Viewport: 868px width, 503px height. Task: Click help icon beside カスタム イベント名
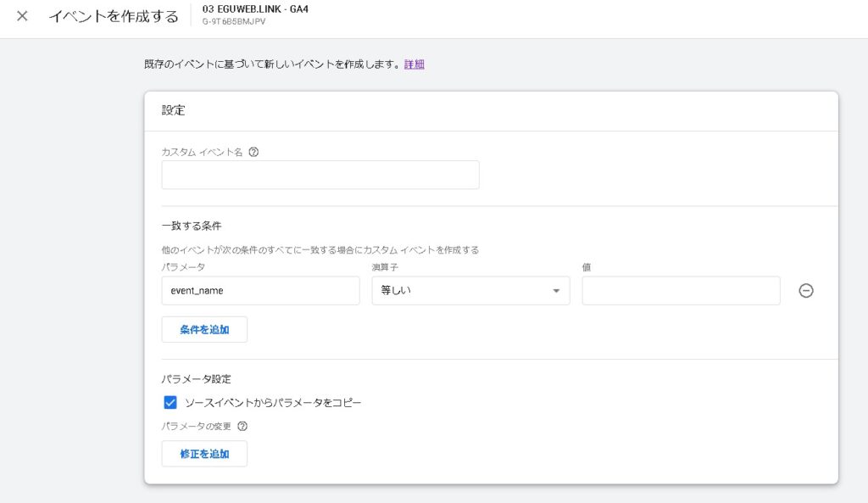(253, 152)
